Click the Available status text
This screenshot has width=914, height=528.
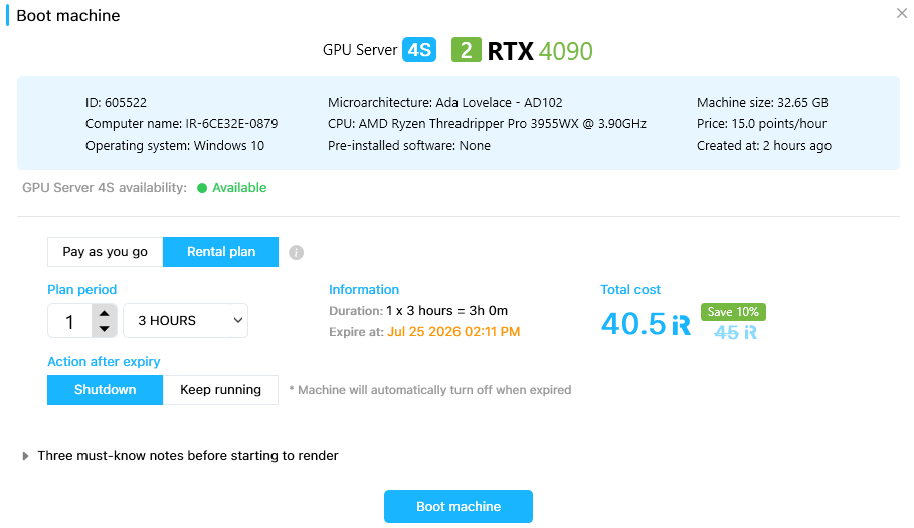pos(239,188)
